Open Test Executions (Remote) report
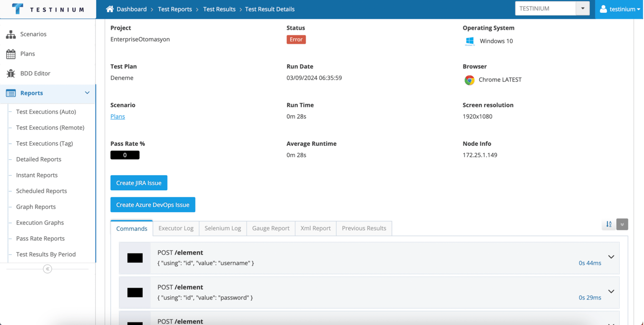Screen dimensions: 644x325 click(x=50, y=128)
